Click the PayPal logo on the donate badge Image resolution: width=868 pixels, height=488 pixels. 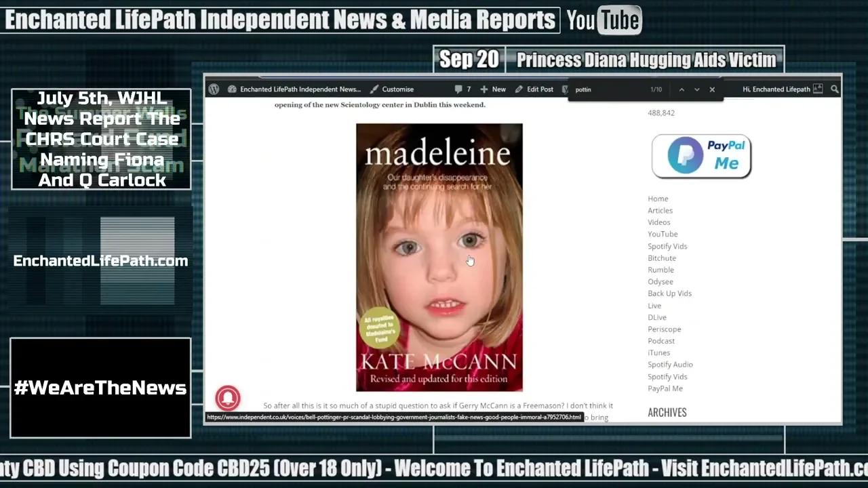point(686,155)
